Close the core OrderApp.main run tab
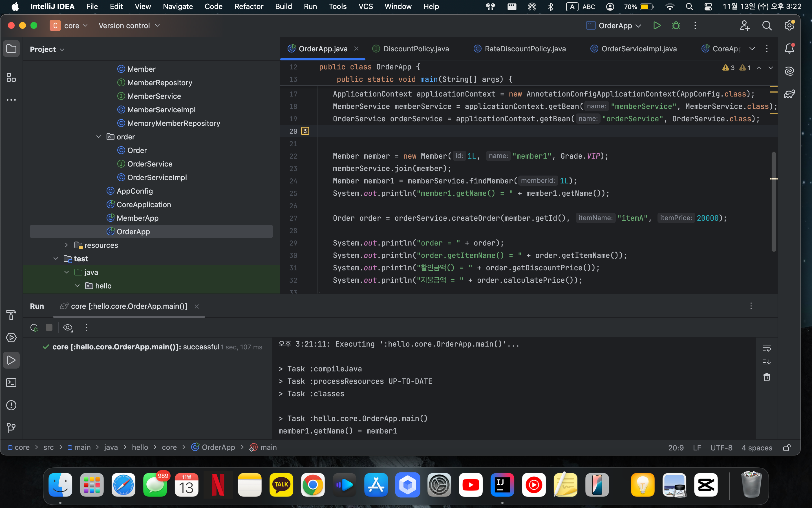 click(197, 306)
